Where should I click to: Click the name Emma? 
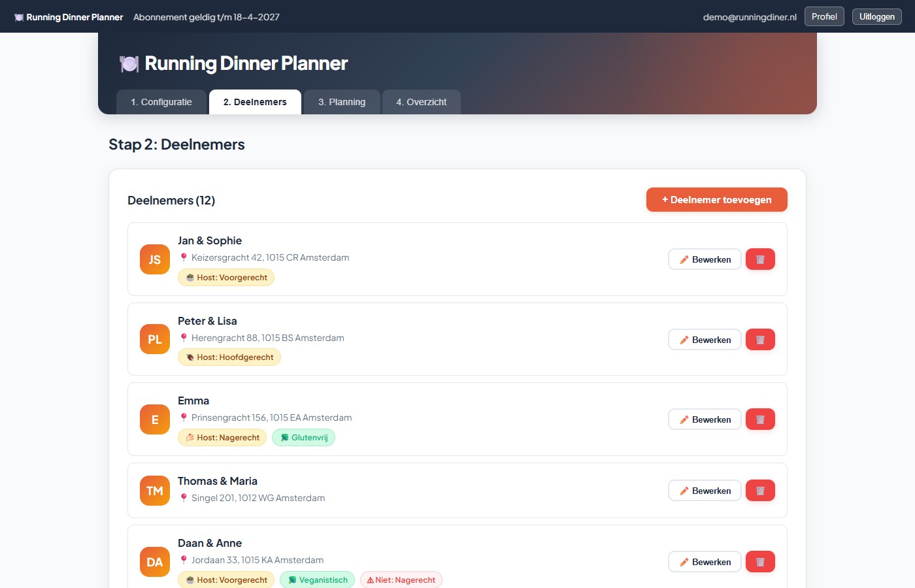pyautogui.click(x=193, y=400)
